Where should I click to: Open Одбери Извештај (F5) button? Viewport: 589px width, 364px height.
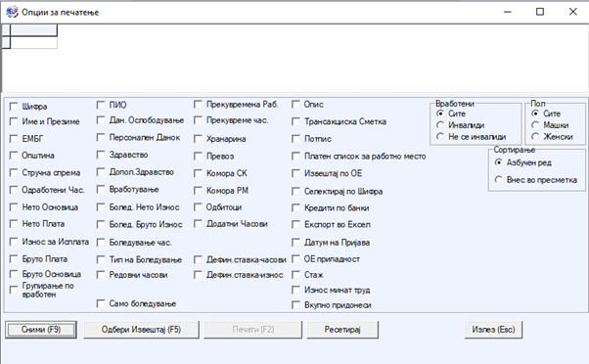pos(141,330)
